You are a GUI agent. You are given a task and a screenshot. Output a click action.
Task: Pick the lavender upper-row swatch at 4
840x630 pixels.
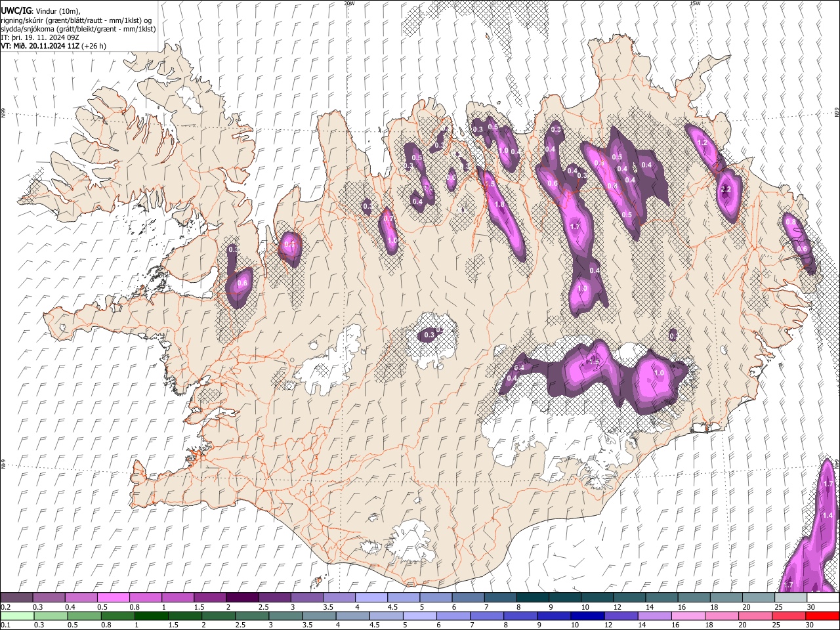[x=371, y=597]
